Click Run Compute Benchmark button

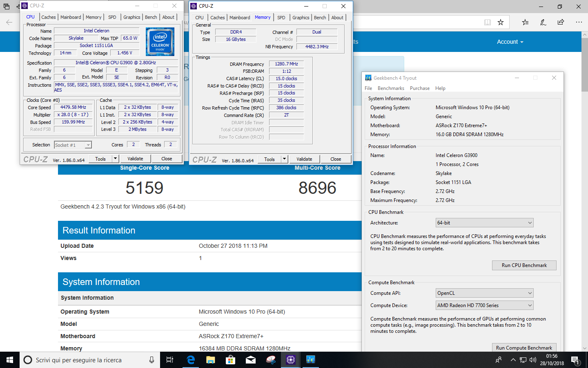click(x=524, y=348)
